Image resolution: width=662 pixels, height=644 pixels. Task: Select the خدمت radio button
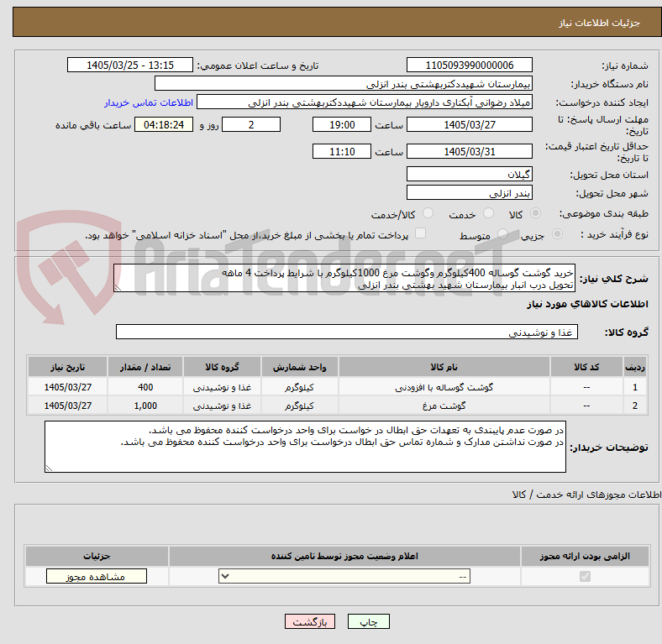click(488, 213)
